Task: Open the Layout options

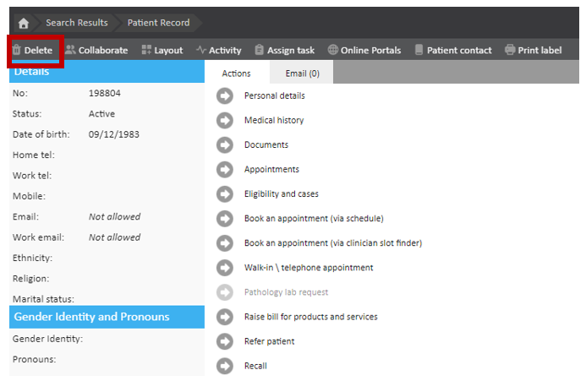Action: click(162, 51)
